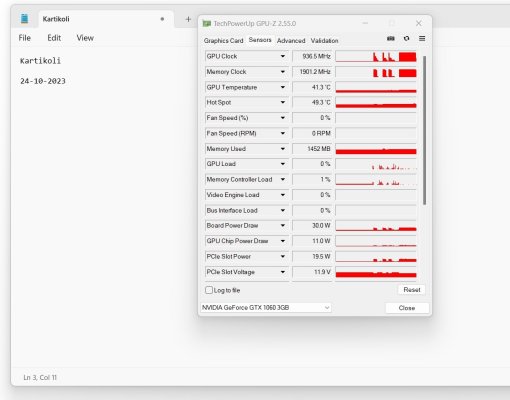
Task: Expand the Fan Speed (%) dropdown
Action: click(283, 118)
